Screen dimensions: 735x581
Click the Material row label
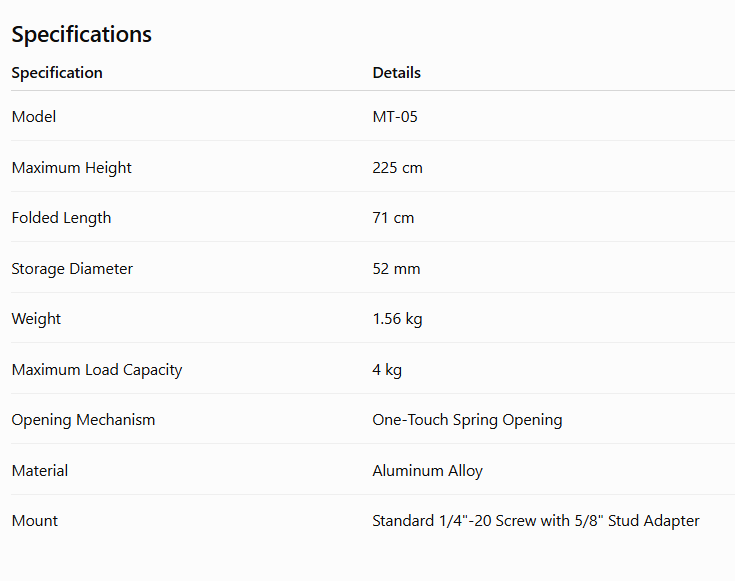[40, 471]
